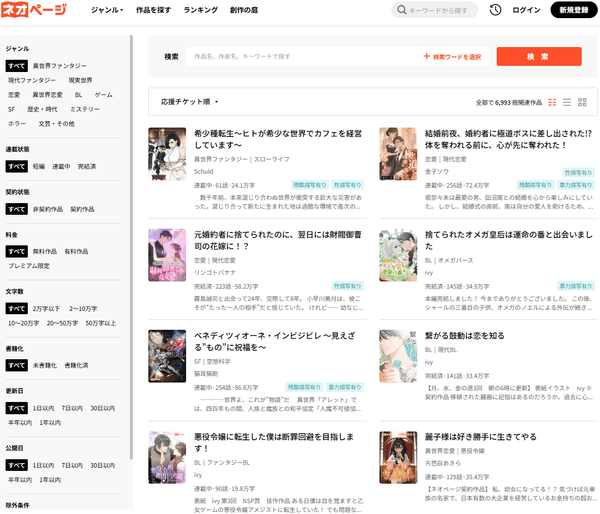
Task: Select 7日以内 under the 更新日 filter
Action: (72, 408)
